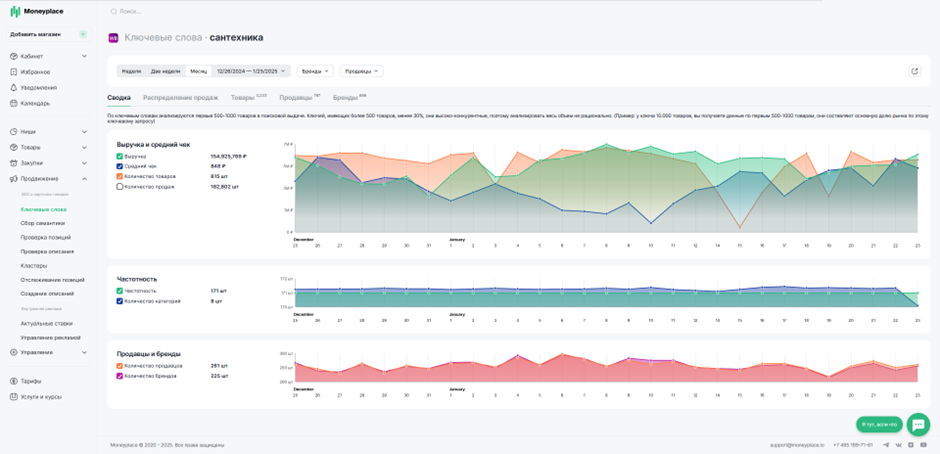Open the green chat bubble icon
Image resolution: width=940 pixels, height=454 pixels.
tap(918, 424)
